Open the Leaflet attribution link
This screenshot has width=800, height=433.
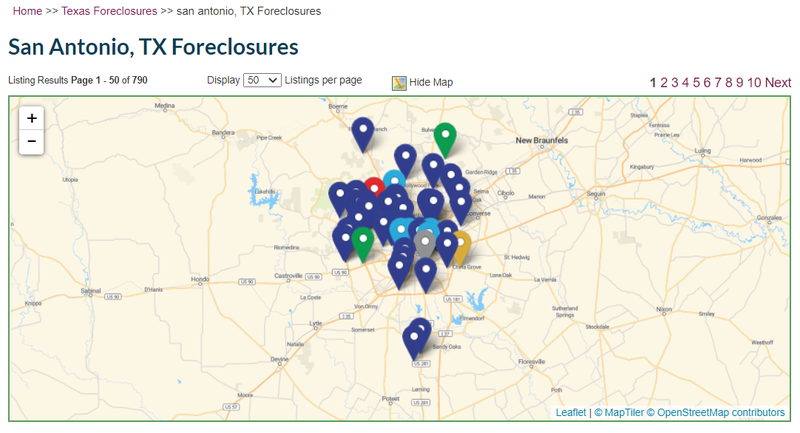571,413
